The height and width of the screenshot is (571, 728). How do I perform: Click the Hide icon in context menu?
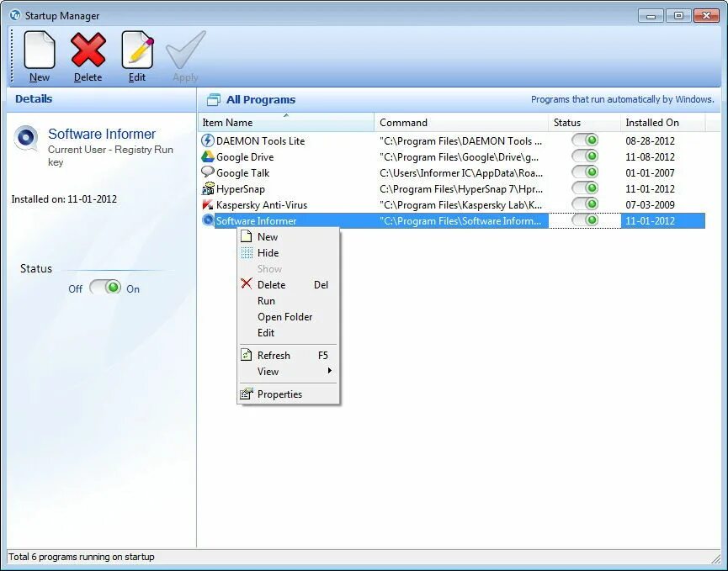[247, 253]
